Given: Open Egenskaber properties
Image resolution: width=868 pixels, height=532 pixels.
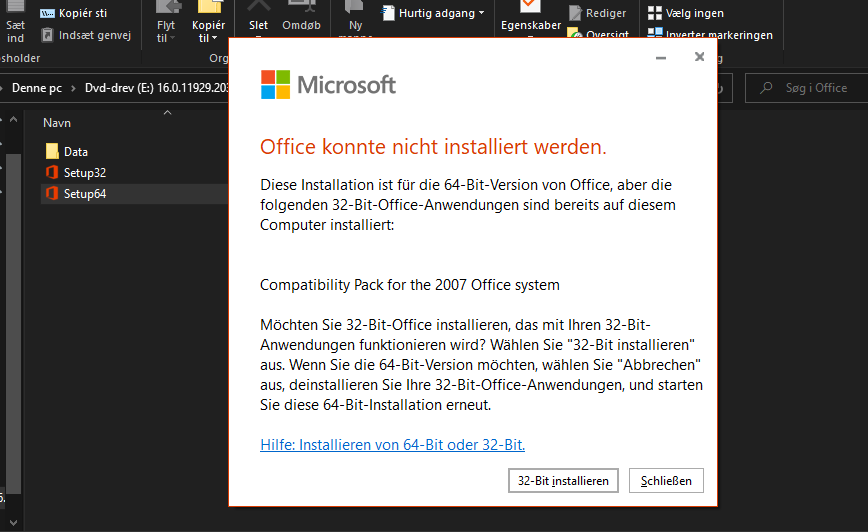Looking at the screenshot, I should coord(530,19).
